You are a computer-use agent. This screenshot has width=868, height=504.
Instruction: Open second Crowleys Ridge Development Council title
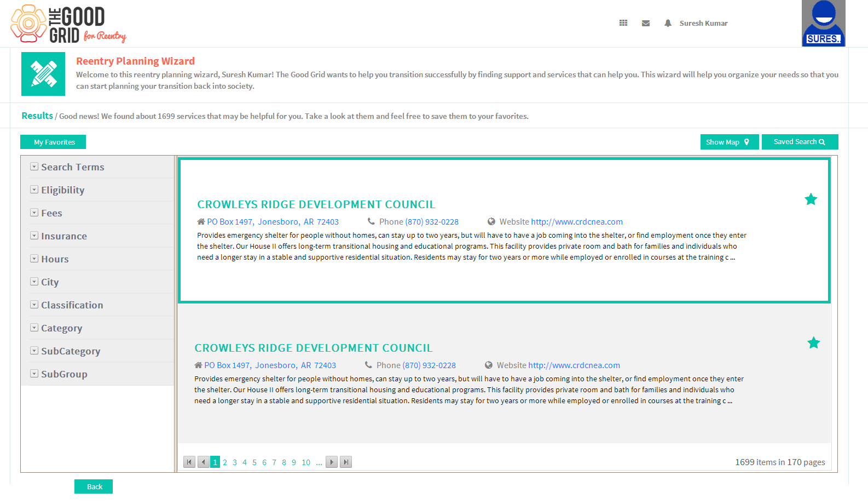tap(314, 348)
